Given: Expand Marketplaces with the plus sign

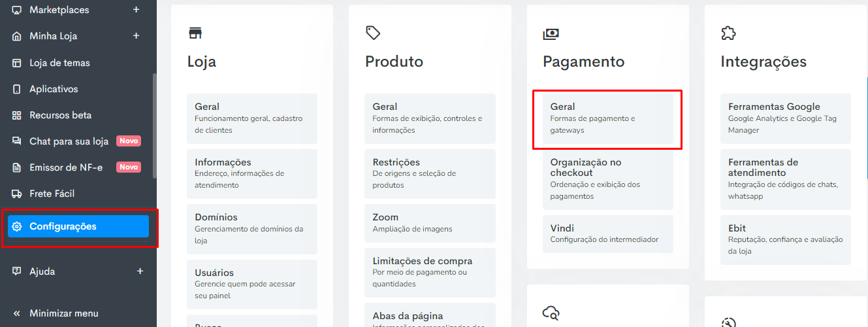Looking at the screenshot, I should pyautogui.click(x=137, y=10).
